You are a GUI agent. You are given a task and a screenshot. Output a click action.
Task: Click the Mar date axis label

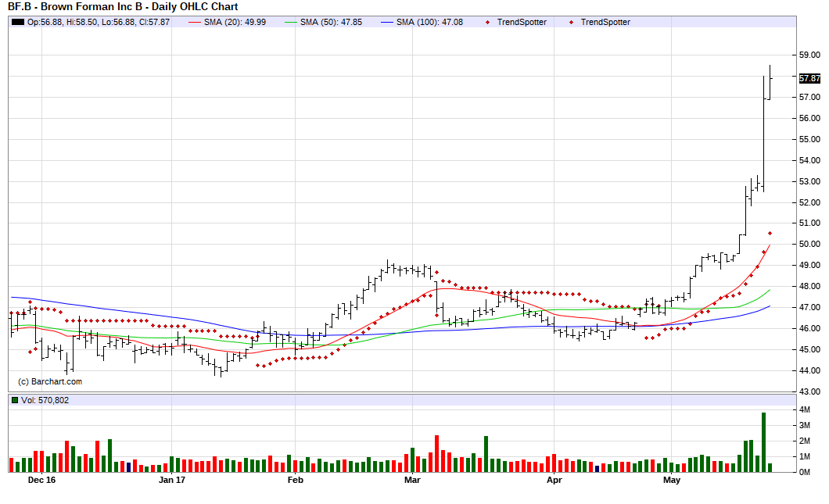(x=412, y=480)
